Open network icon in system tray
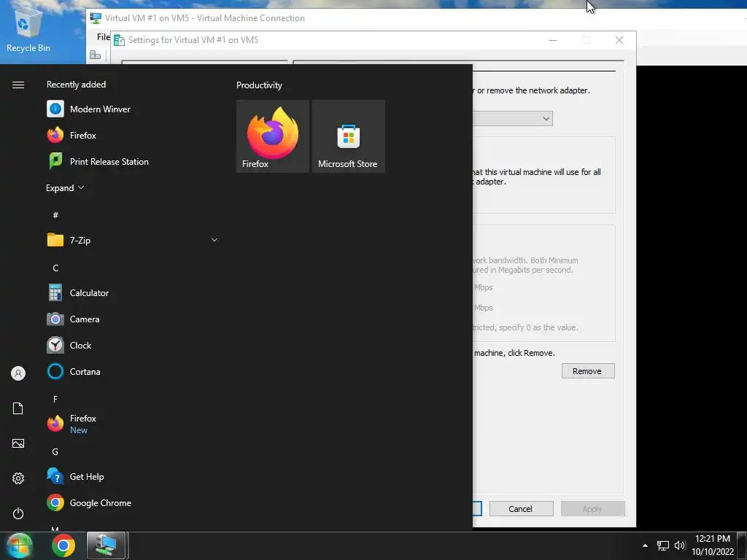This screenshot has height=560, width=747. click(662, 545)
